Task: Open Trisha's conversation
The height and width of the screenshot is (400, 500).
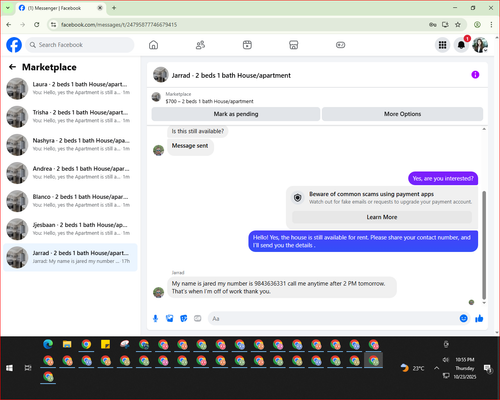Action: coord(70,117)
